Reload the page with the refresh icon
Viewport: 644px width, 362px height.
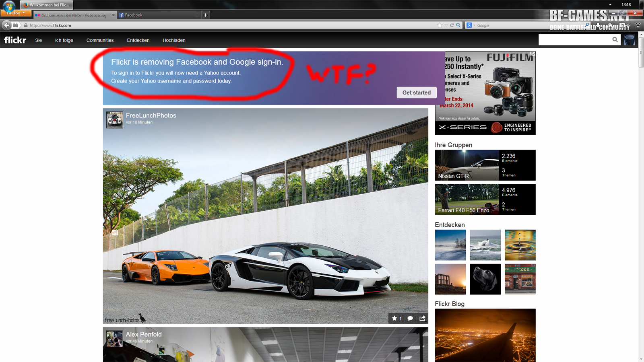click(x=452, y=25)
